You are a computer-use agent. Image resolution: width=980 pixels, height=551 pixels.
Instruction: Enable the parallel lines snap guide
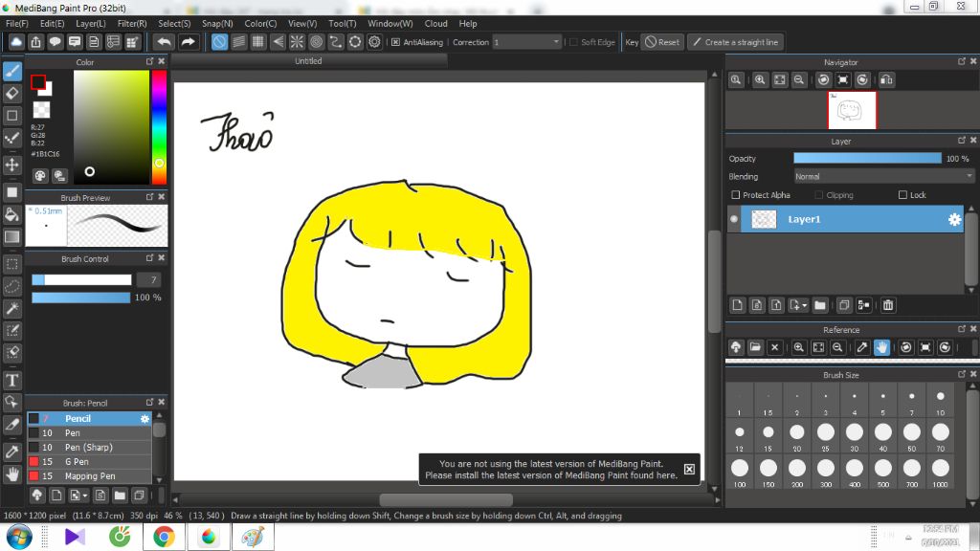(x=238, y=42)
